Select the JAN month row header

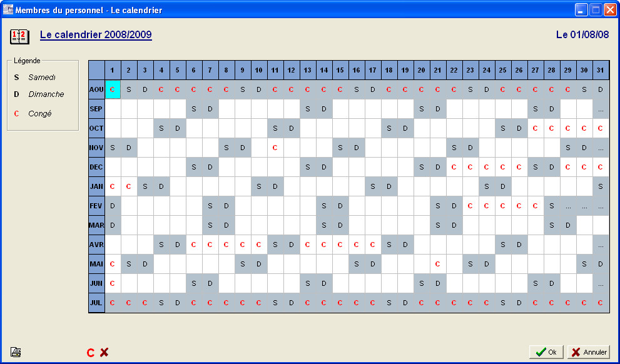click(x=96, y=186)
